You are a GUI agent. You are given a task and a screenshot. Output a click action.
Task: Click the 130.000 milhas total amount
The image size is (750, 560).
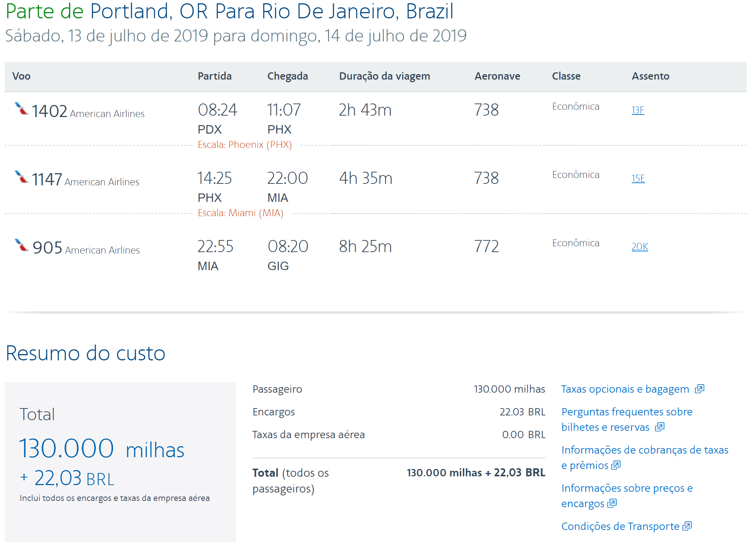point(101,448)
